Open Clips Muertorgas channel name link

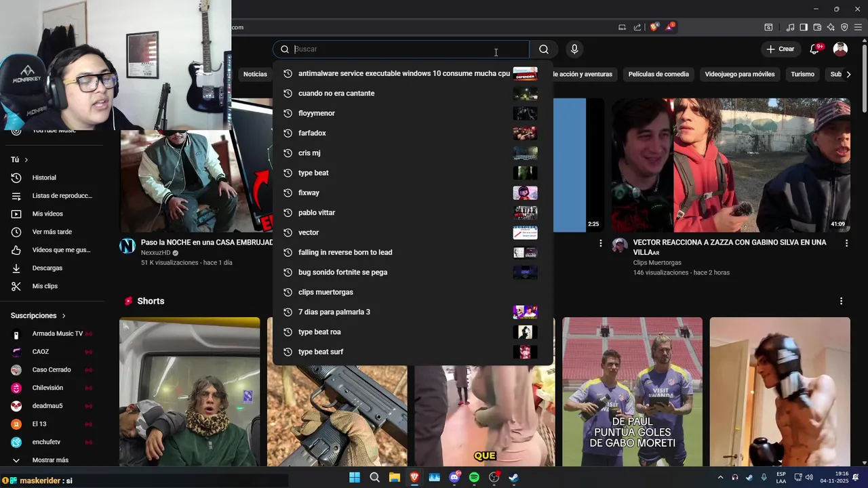point(657,262)
